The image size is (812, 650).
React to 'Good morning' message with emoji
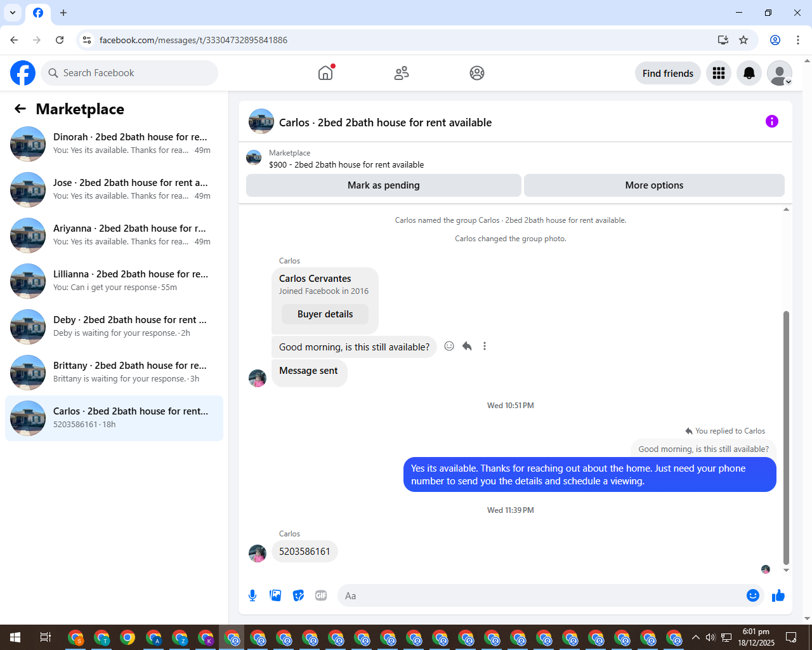449,346
